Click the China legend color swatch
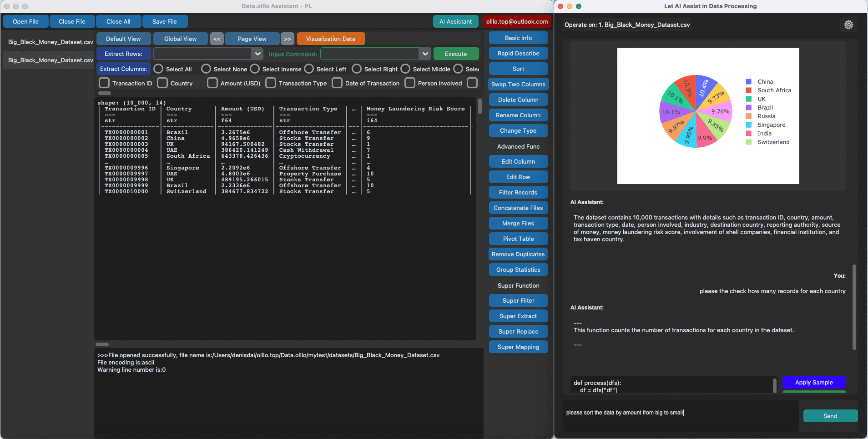This screenshot has height=439, width=868. tap(748, 81)
